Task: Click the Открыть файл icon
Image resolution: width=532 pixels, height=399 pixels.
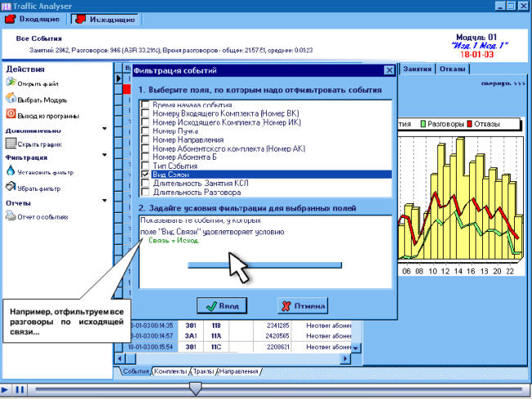Action: point(11,83)
